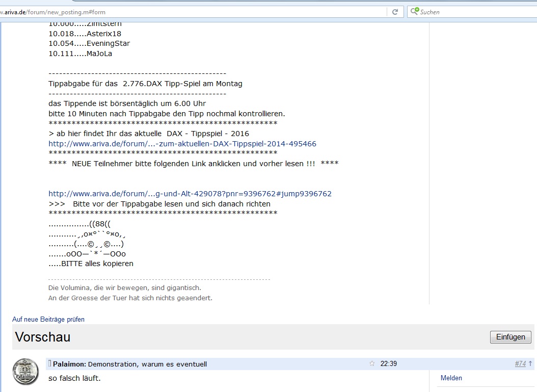
Task: Open the #74 post number link
Action: pyautogui.click(x=520, y=363)
